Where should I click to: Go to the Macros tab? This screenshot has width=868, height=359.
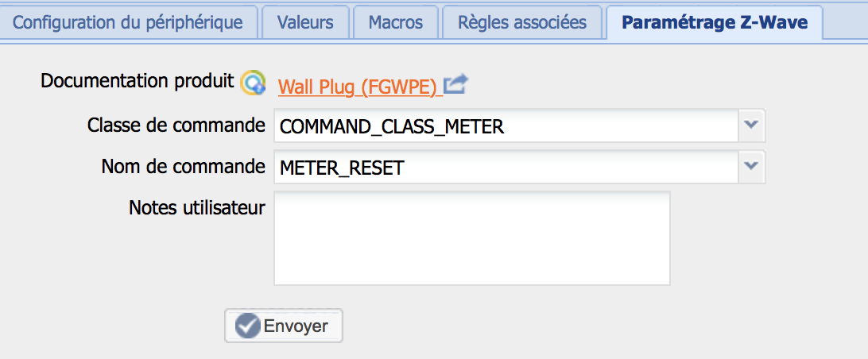[x=396, y=23]
